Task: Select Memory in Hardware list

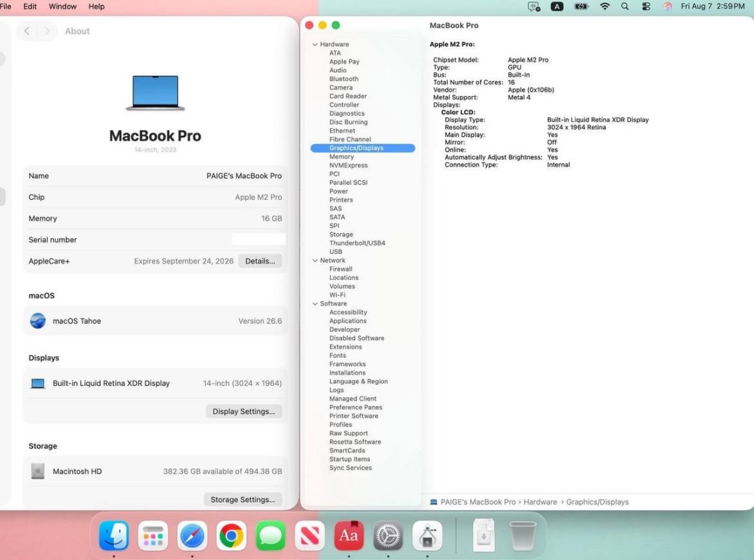Action: pos(342,157)
